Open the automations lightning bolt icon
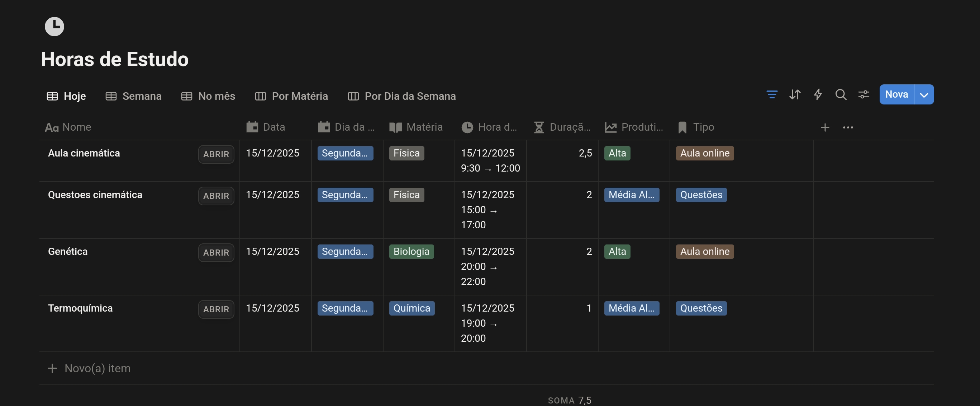The width and height of the screenshot is (980, 406). tap(818, 94)
